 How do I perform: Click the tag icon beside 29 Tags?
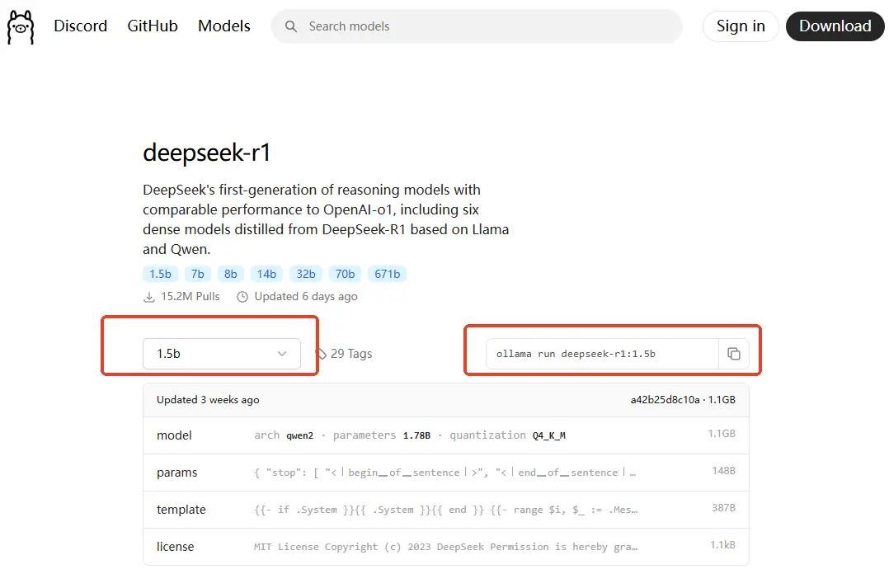pos(321,354)
